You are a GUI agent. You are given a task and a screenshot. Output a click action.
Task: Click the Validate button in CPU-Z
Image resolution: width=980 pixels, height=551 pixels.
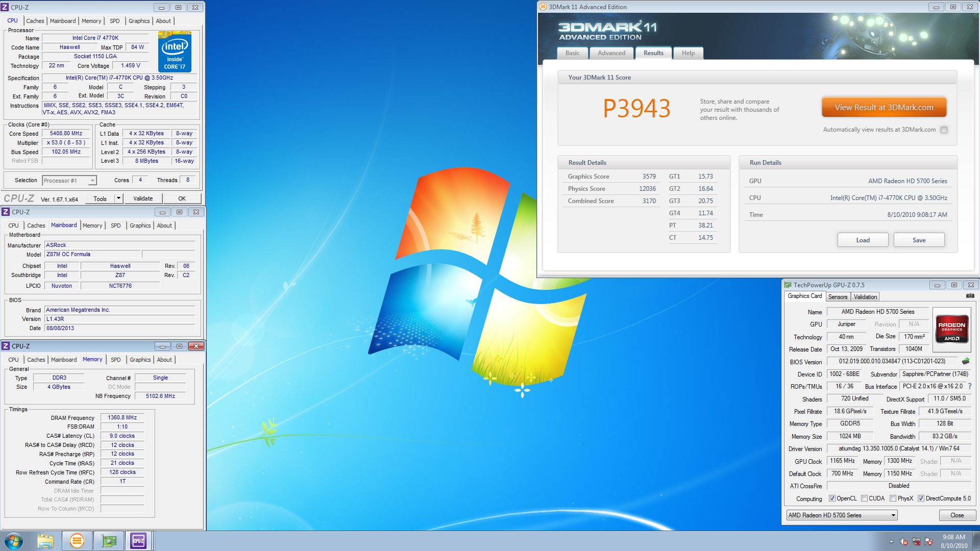[x=143, y=198]
